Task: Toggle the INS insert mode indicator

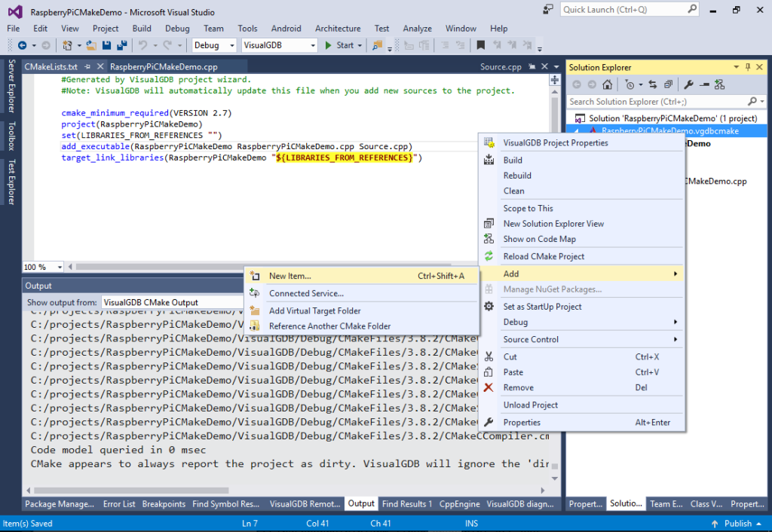Action: (471, 523)
